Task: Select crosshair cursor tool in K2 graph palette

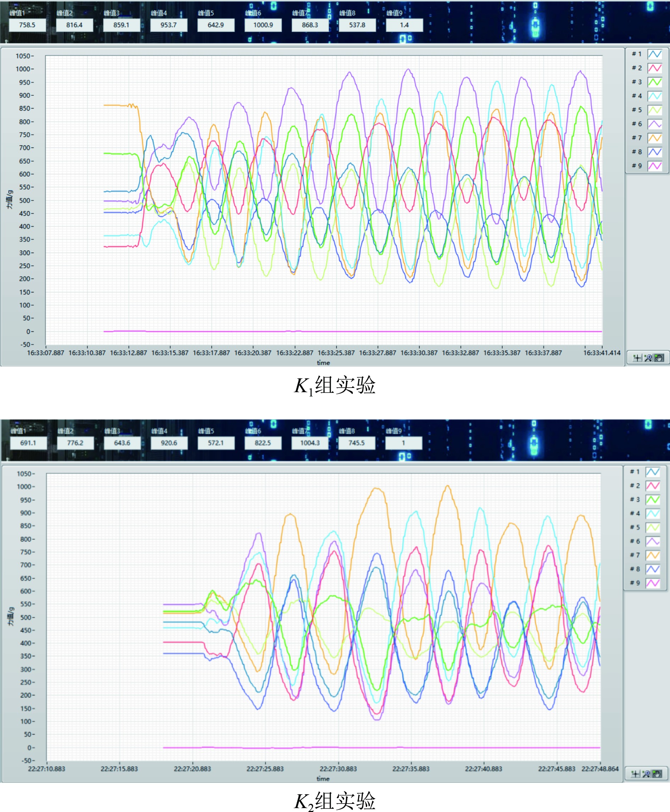Action: 635,773
